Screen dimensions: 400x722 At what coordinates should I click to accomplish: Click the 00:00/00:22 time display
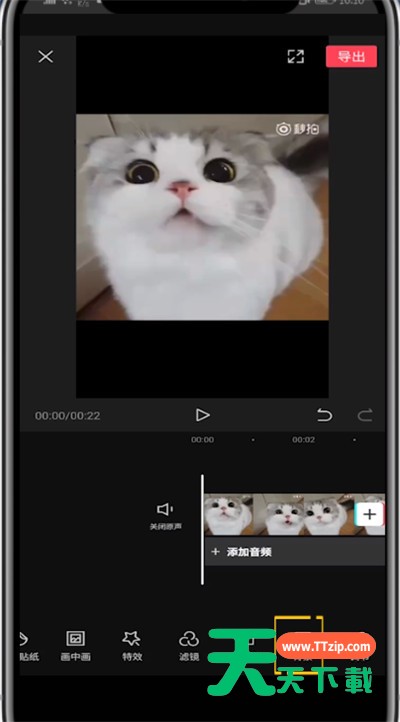[x=67, y=416]
